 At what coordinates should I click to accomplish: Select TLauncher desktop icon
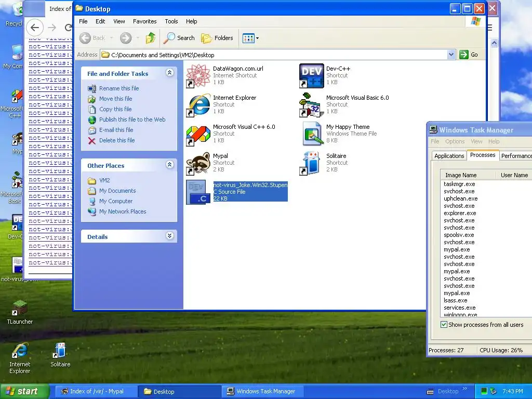(x=20, y=312)
